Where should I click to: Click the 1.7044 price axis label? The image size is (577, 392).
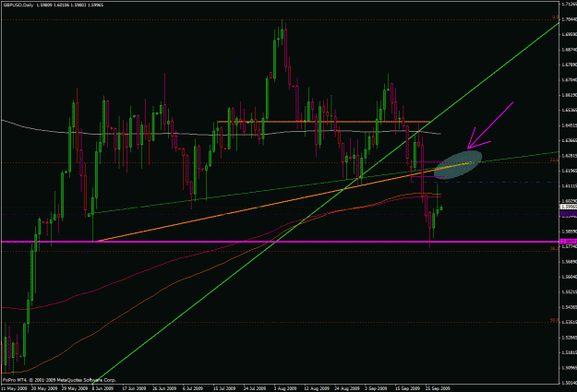pyautogui.click(x=570, y=19)
